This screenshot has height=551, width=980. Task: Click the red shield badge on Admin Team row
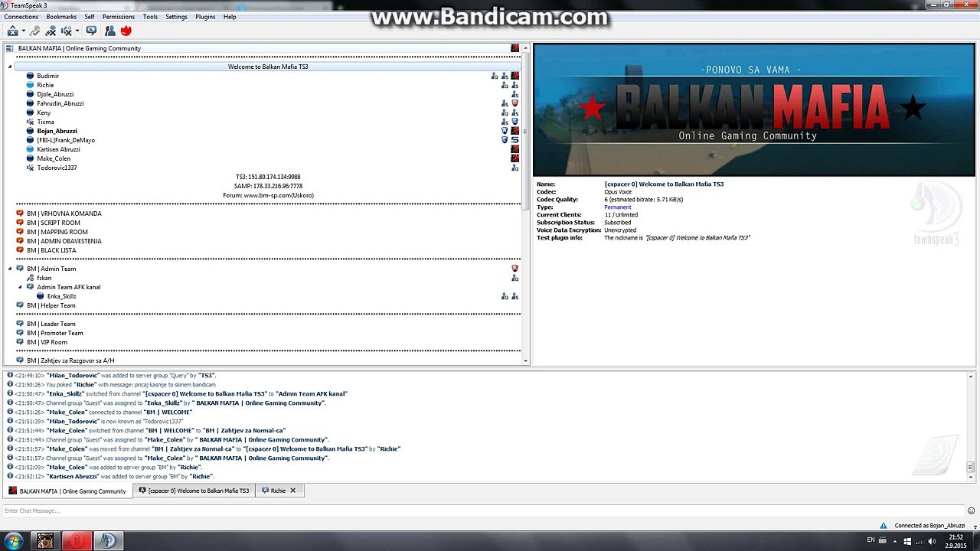pos(514,269)
